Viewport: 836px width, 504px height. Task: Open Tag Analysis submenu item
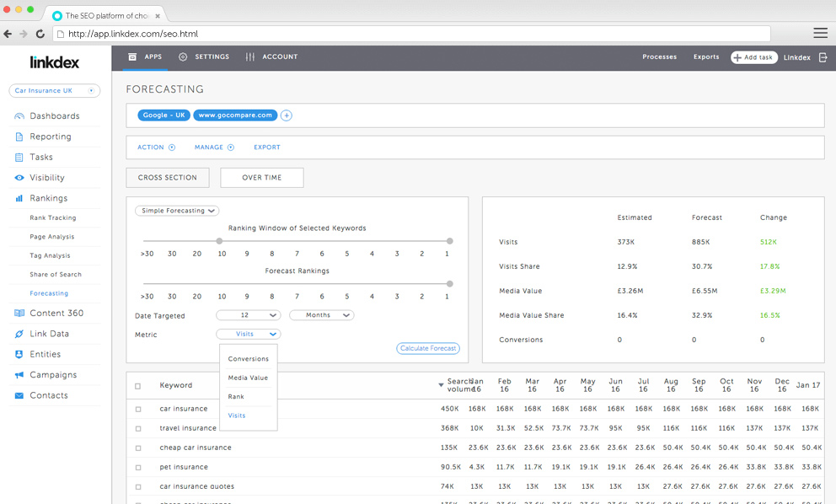point(50,255)
